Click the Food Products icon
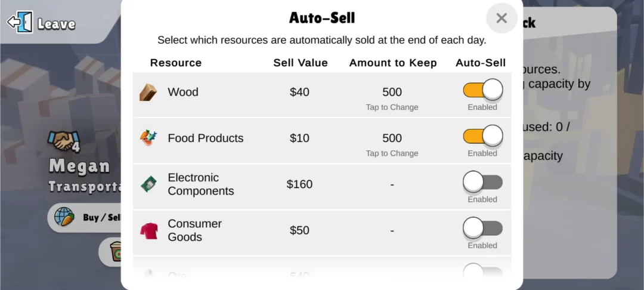Screen dimensions: 644x290 [x=148, y=138]
